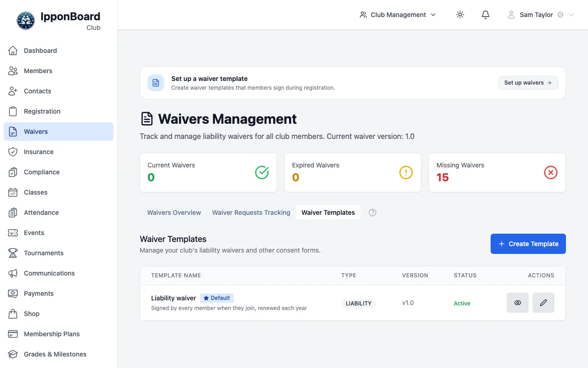
Task: Click the Expired Waivers stat card
Action: (353, 172)
